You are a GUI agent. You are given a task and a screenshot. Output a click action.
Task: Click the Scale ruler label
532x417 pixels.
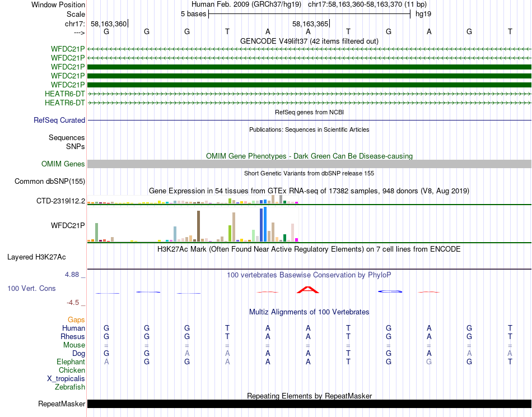76,14
